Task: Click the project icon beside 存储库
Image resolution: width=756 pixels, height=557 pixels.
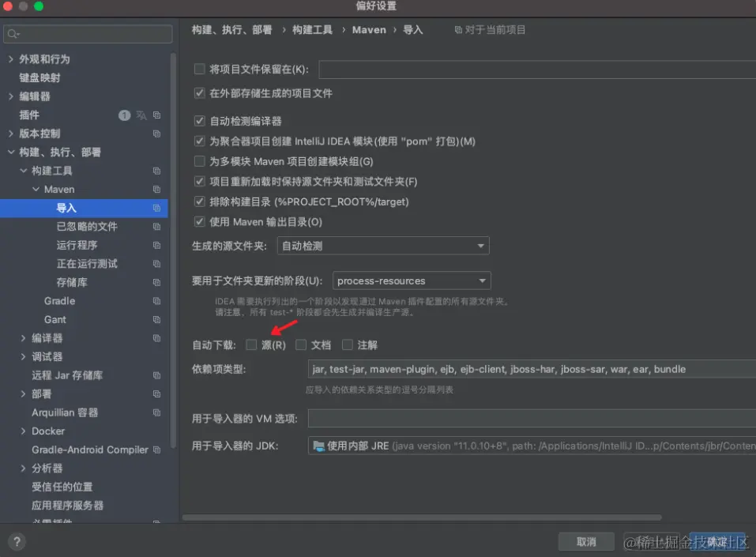Action: pyautogui.click(x=156, y=283)
